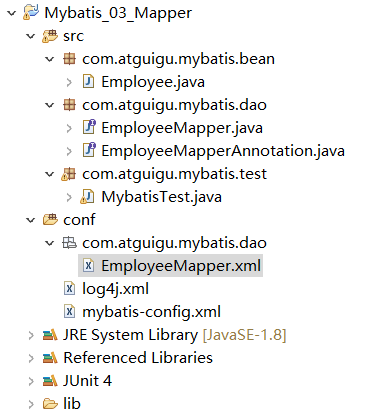Click the com.atguigu.mybatis.test package icon
This screenshot has width=371, height=417.
point(68,174)
